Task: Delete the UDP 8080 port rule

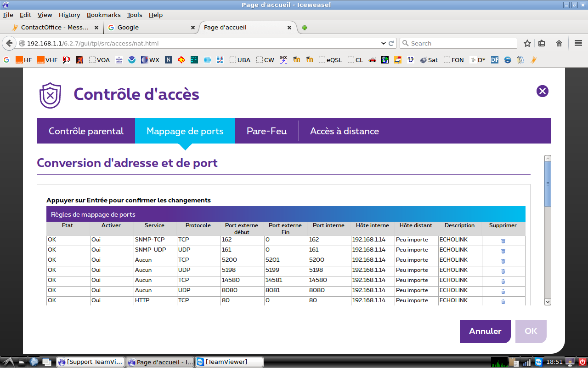Action: pos(503,292)
